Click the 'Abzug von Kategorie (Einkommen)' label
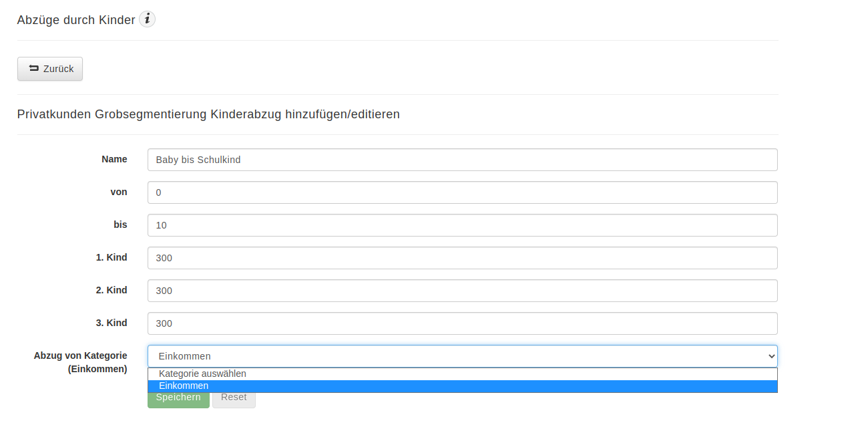Image resolution: width=868 pixels, height=431 pixels. [81, 362]
